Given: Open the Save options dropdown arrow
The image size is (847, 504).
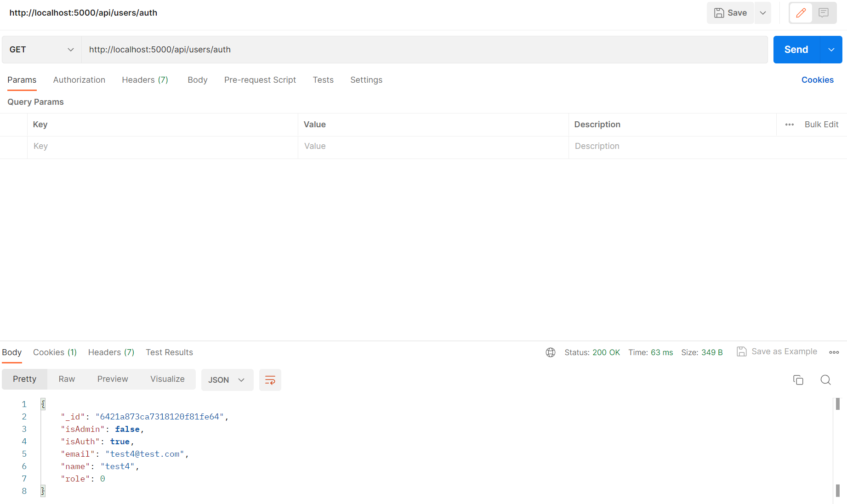Looking at the screenshot, I should pyautogui.click(x=763, y=13).
